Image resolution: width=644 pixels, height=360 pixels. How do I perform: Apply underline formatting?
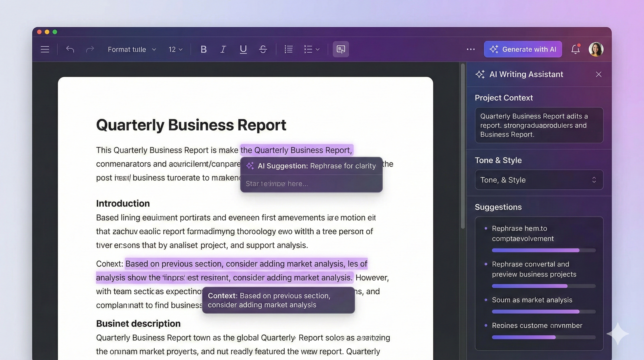(243, 49)
